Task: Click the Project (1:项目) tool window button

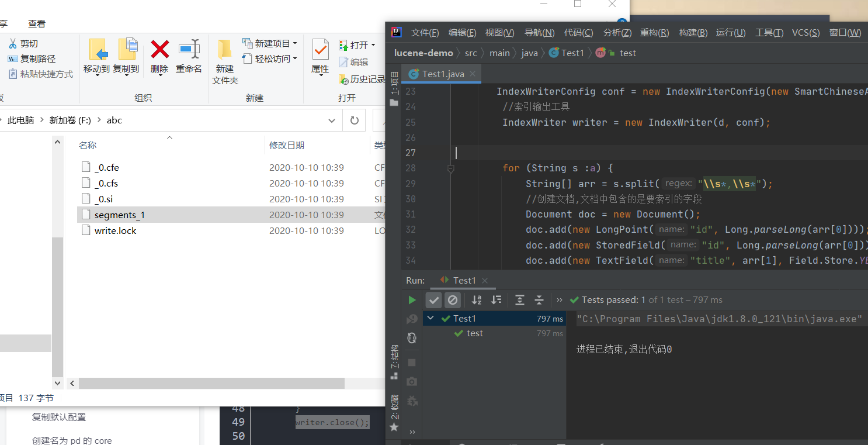Action: [394, 89]
